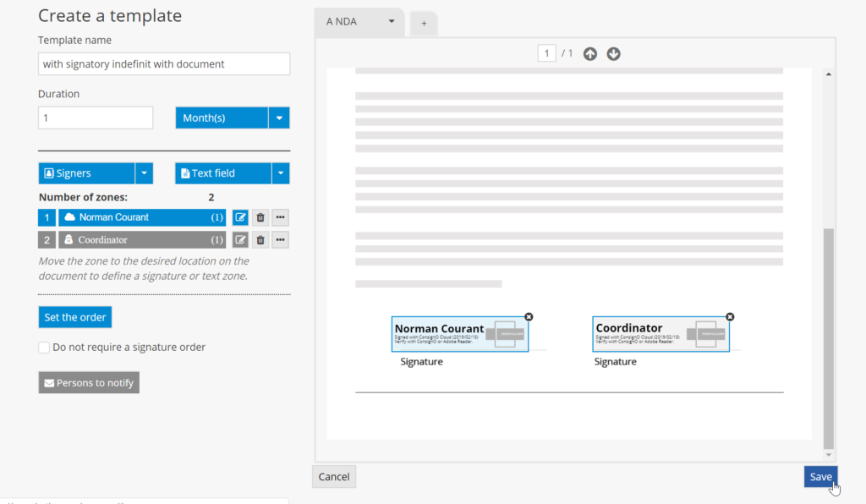Add a new document with plus tab
This screenshot has height=504, width=866.
tap(424, 24)
